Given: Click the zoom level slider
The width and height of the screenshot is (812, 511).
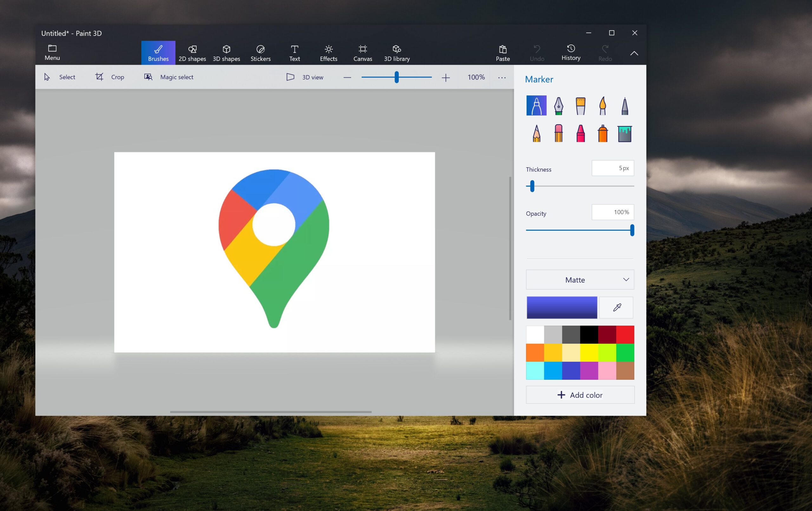Looking at the screenshot, I should tap(396, 77).
